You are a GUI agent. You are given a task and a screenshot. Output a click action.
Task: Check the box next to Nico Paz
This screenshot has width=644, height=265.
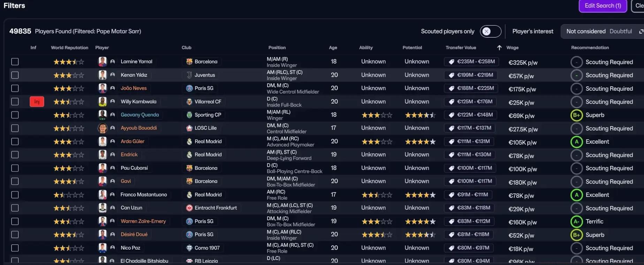[15, 248]
